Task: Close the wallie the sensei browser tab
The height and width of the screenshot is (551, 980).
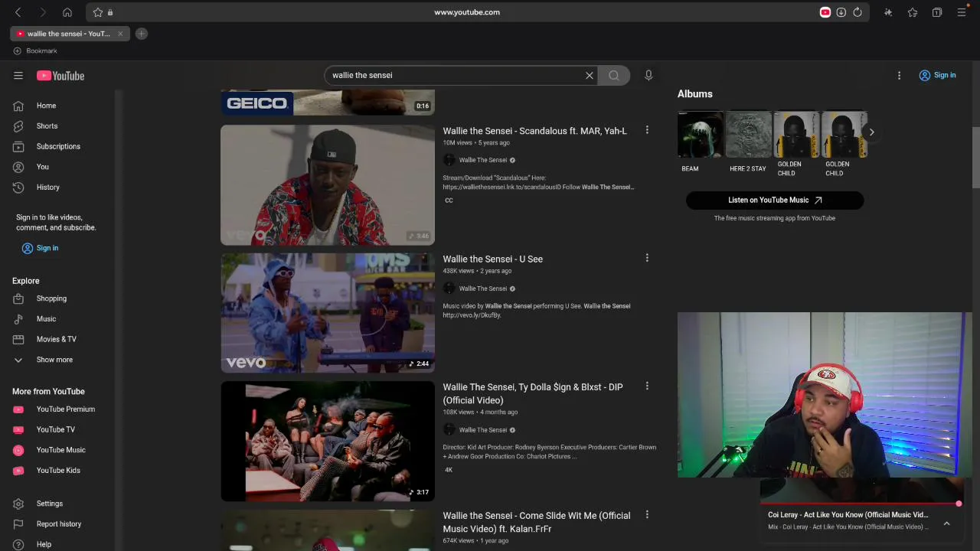Action: pos(120,34)
